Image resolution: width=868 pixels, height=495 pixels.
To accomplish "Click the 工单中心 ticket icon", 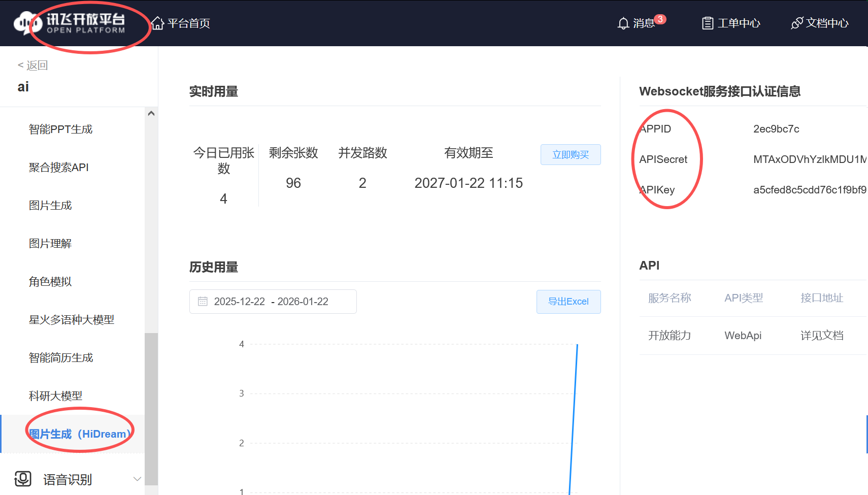I will [x=707, y=23].
